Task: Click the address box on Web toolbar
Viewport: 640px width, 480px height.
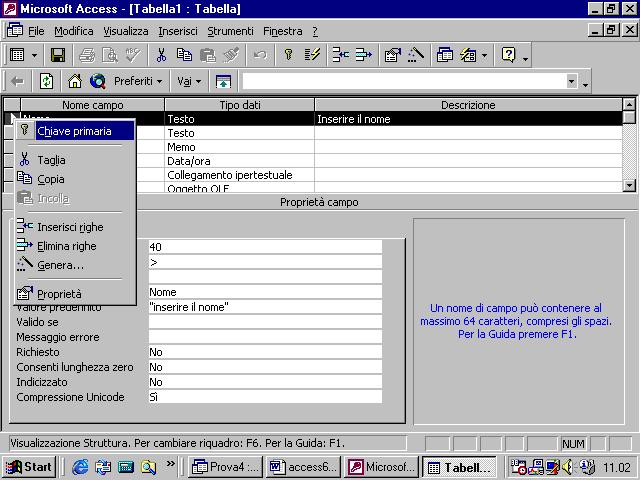Action: click(x=404, y=81)
